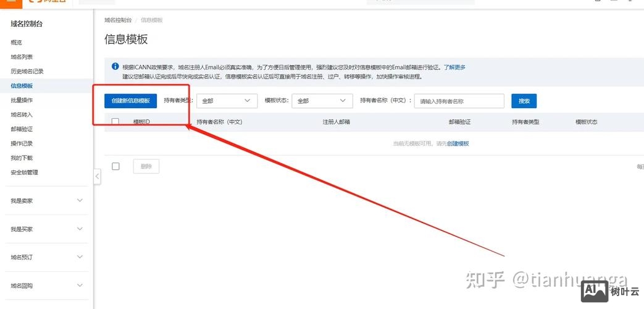The height and width of the screenshot is (309, 644).
Task: Click the 删除 button below the table
Action: pyautogui.click(x=146, y=166)
